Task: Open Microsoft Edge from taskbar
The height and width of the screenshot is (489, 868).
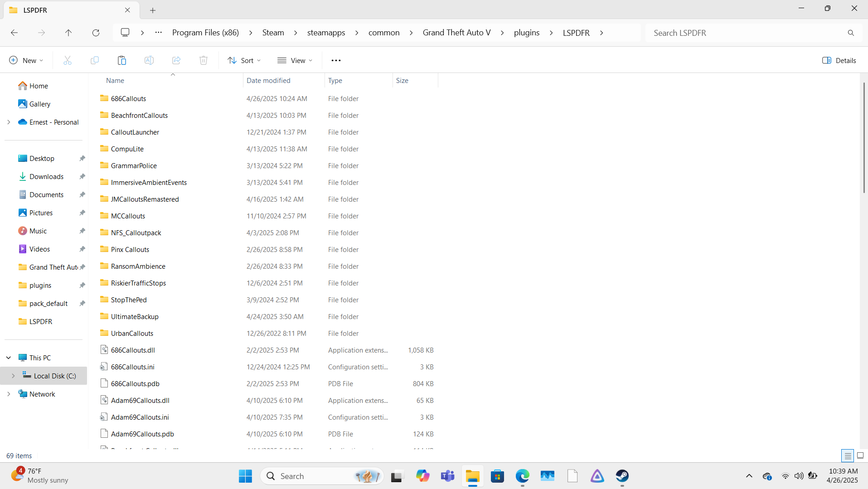Action: click(x=522, y=476)
